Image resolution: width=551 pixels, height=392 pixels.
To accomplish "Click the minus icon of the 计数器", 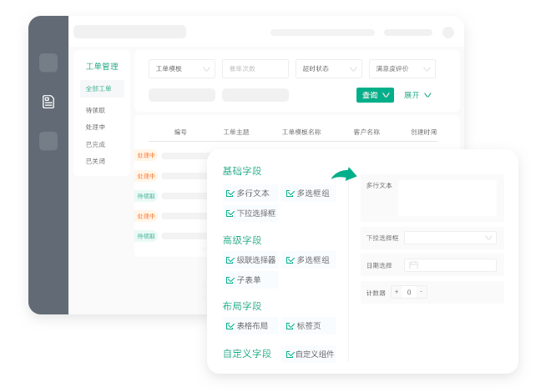I will tap(421, 292).
